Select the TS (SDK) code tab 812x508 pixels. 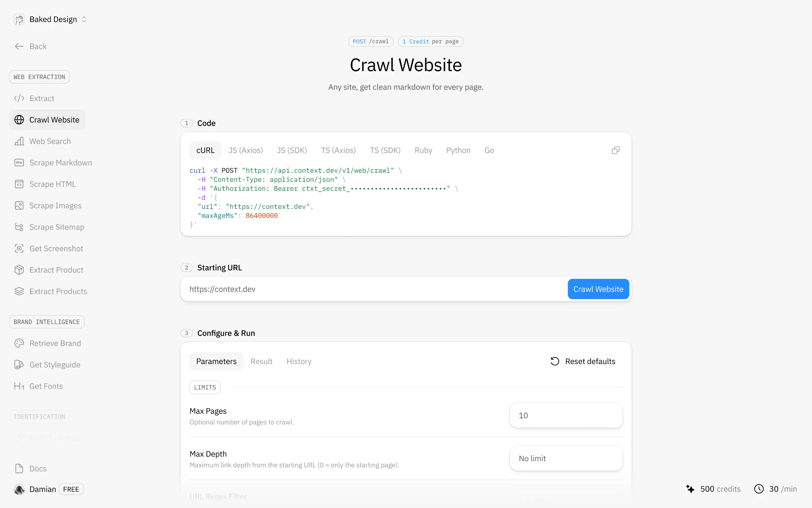(x=385, y=150)
